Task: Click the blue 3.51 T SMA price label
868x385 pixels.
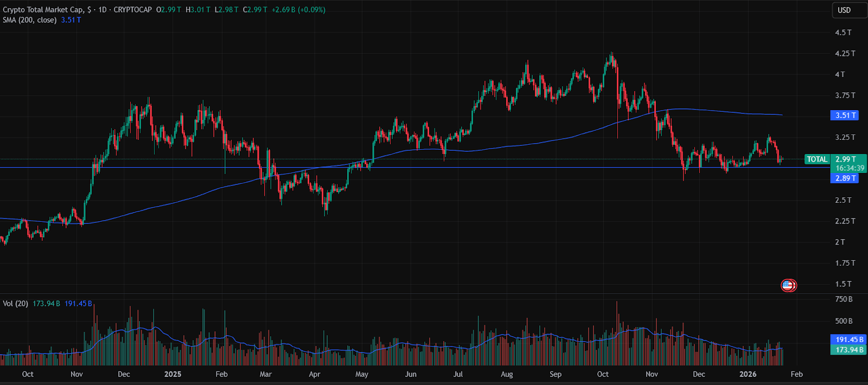Action: [845, 116]
